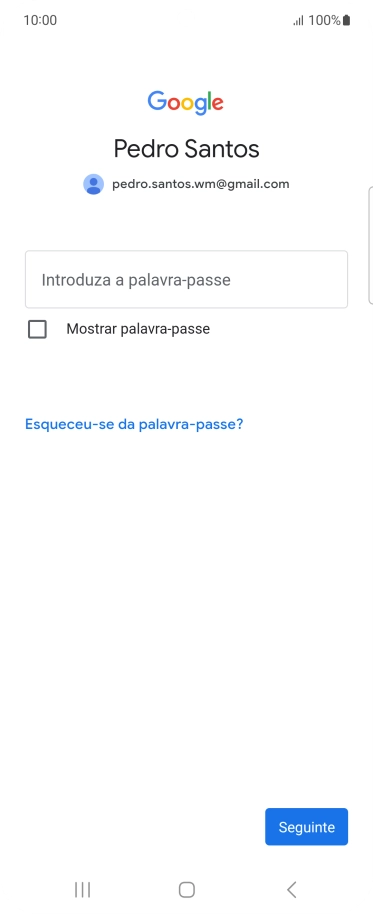Tap the 10:00 clock in status bar

point(40,20)
